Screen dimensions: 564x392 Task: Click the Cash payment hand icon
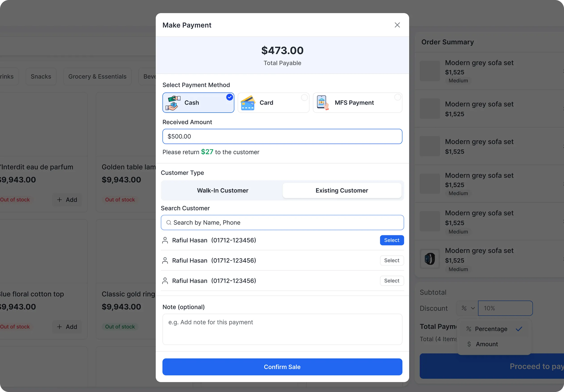click(173, 103)
